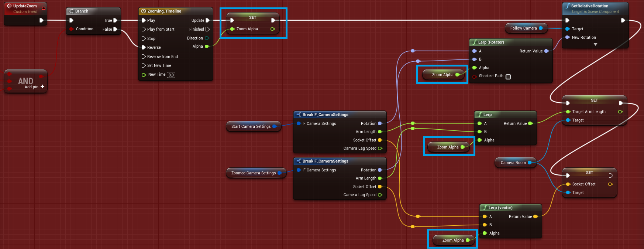Select the Follow Camera variable node

click(523, 28)
